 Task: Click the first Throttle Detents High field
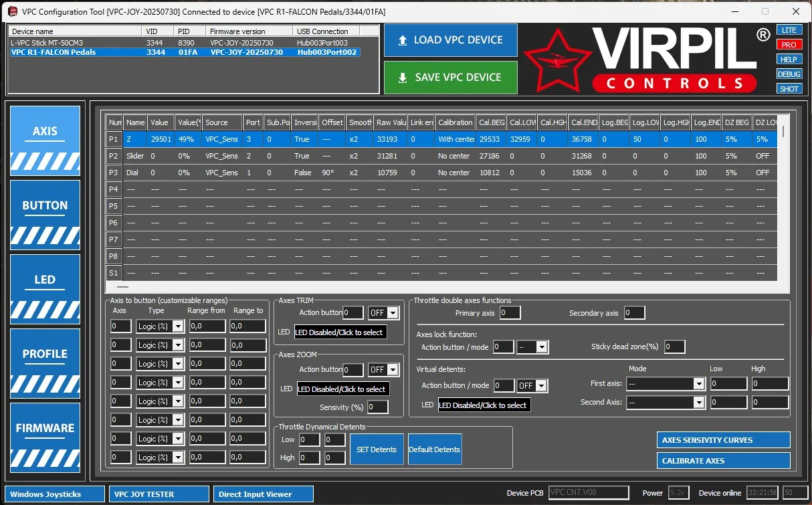(x=310, y=458)
